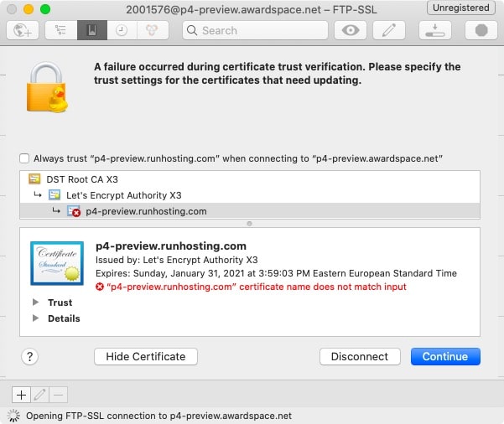Click the Opening FTP-SSL connection status text
The image size is (504, 424).
[158, 416]
